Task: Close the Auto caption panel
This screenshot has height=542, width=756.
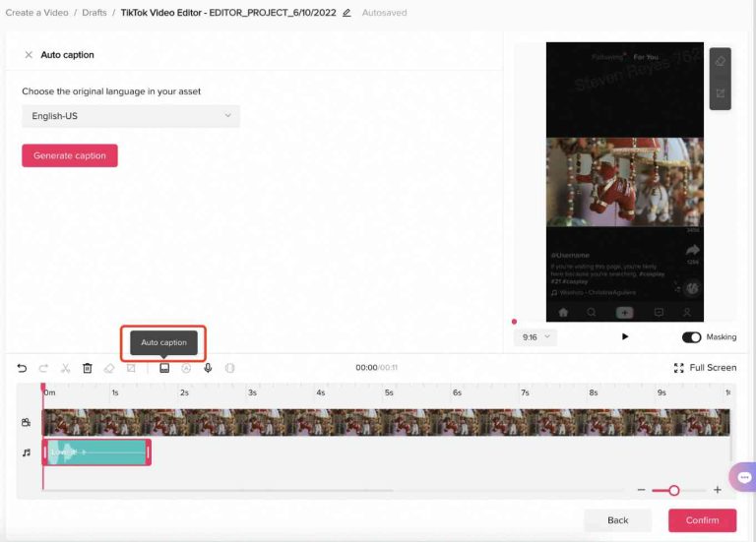Action: 29,55
